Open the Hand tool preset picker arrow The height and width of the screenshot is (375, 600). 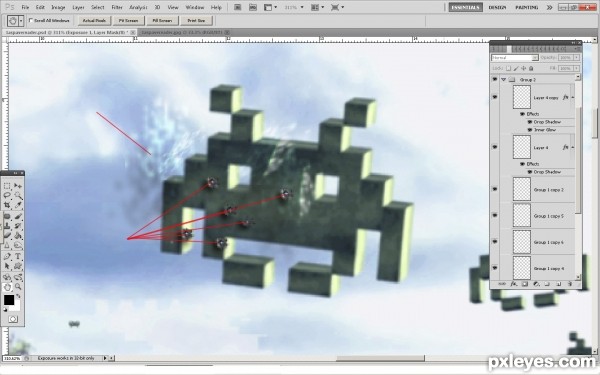click(21, 21)
